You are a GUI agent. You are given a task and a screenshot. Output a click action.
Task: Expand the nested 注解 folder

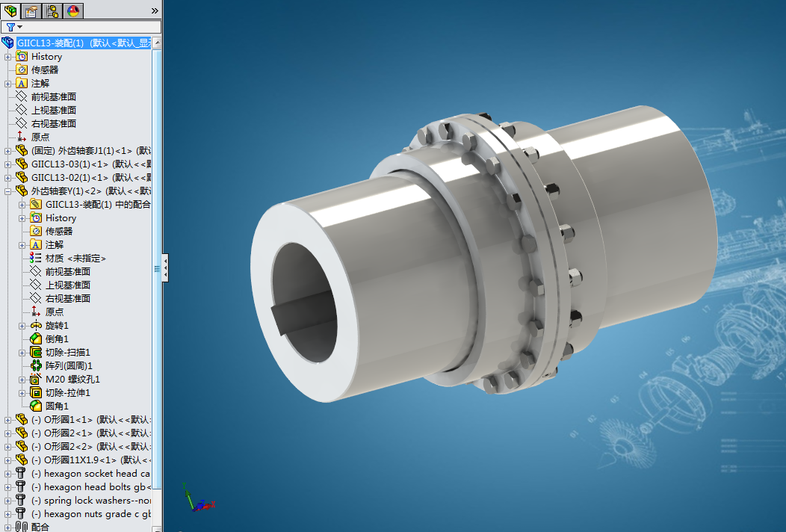coord(22,245)
